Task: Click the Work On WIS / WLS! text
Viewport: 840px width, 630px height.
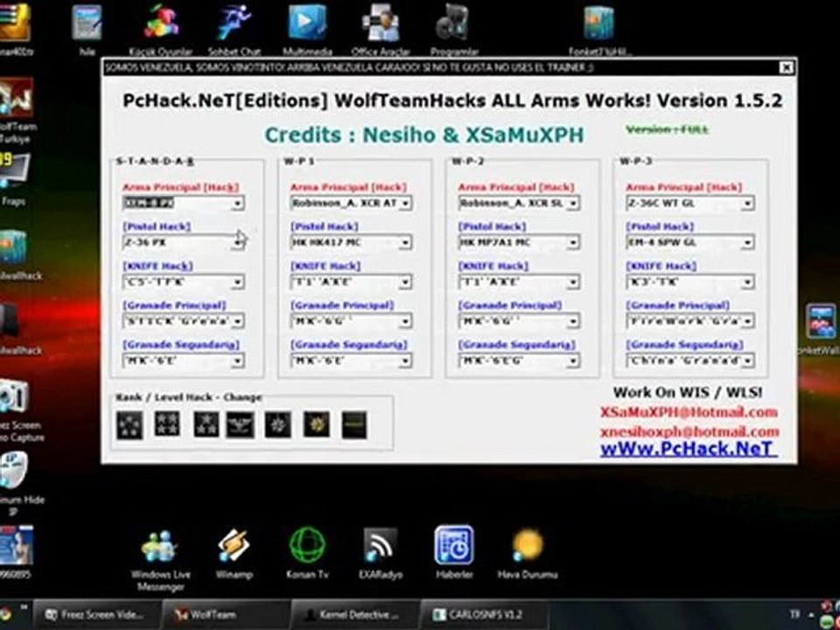Action: (x=688, y=392)
